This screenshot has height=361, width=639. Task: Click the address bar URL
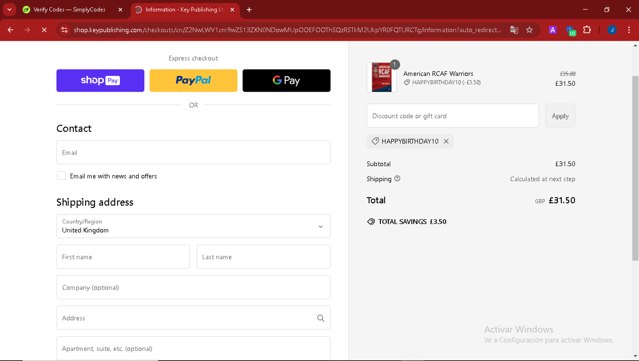(287, 30)
